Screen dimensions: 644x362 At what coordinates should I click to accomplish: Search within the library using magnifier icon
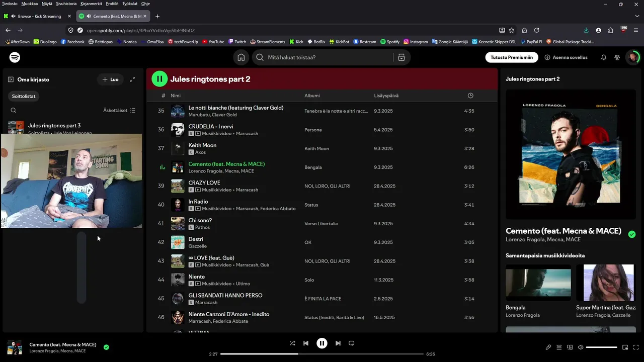coord(14,110)
